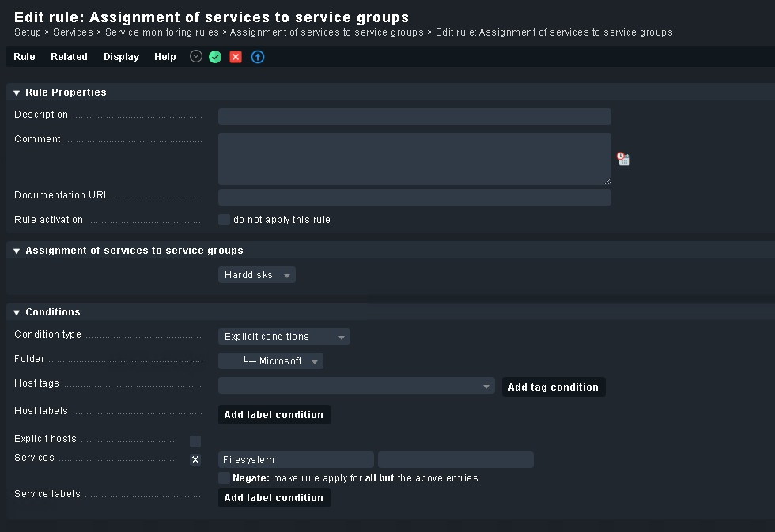Click the red X abort icon
775x532 pixels.
pos(236,57)
